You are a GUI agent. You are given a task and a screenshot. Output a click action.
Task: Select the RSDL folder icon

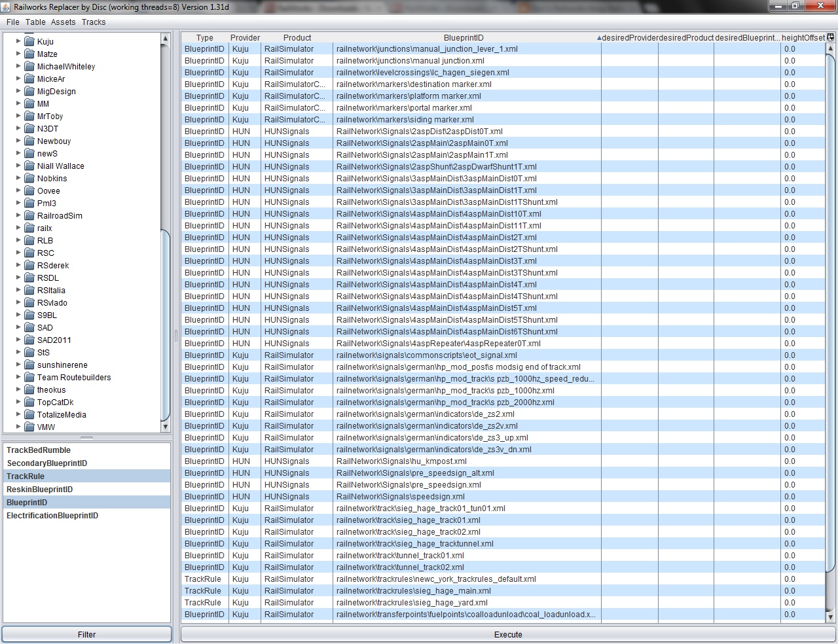(29, 277)
